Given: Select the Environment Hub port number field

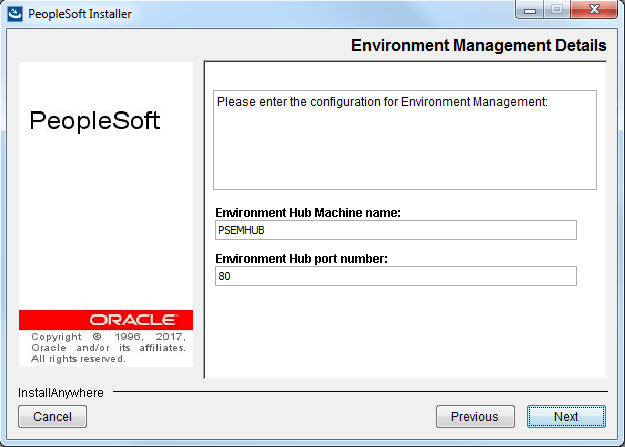Looking at the screenshot, I should (395, 276).
